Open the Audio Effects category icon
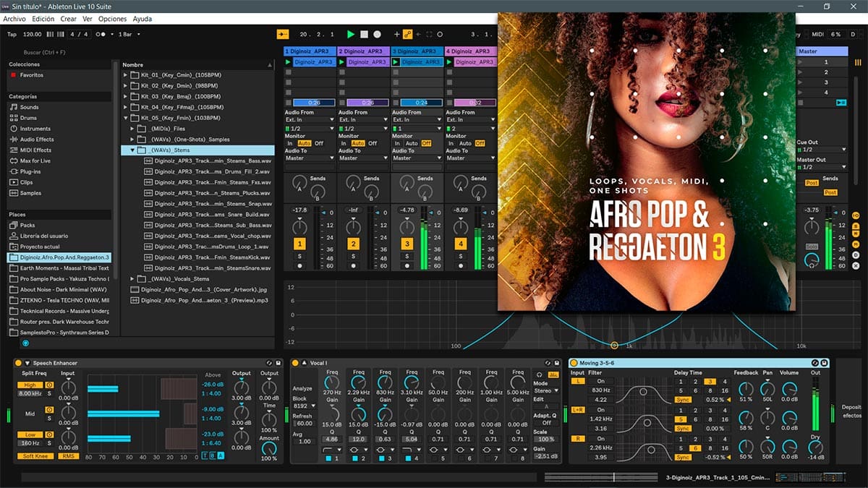The width and height of the screenshot is (868, 488). 14,140
